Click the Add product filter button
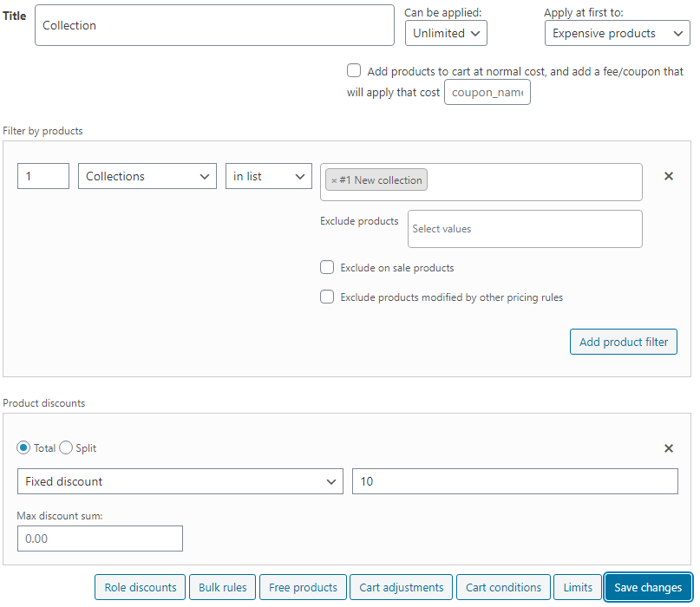The image size is (700, 607). point(623,342)
